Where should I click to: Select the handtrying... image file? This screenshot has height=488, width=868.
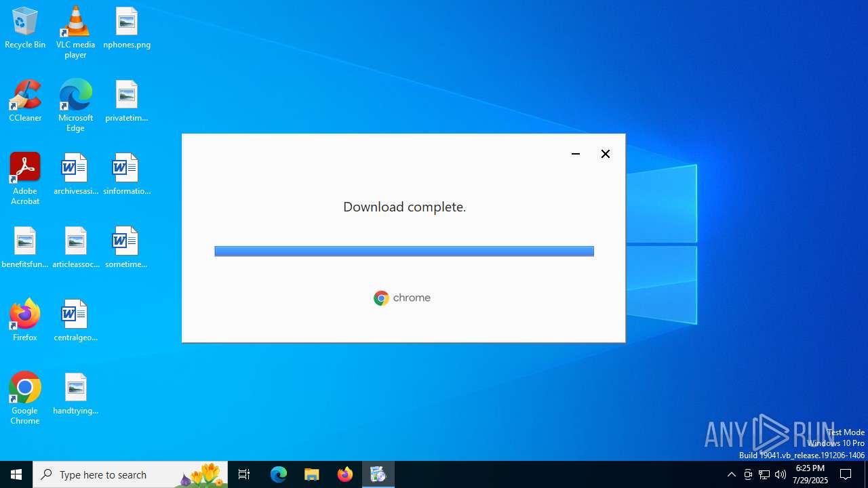(75, 394)
